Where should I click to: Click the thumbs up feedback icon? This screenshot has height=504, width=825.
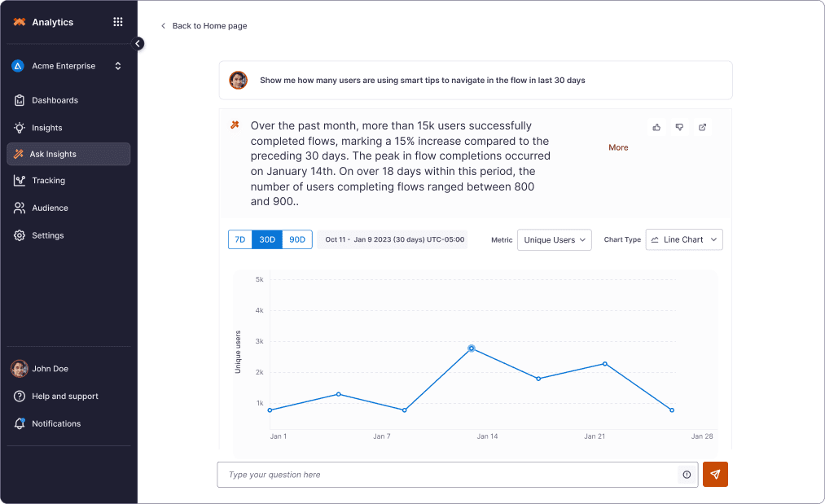pyautogui.click(x=656, y=127)
